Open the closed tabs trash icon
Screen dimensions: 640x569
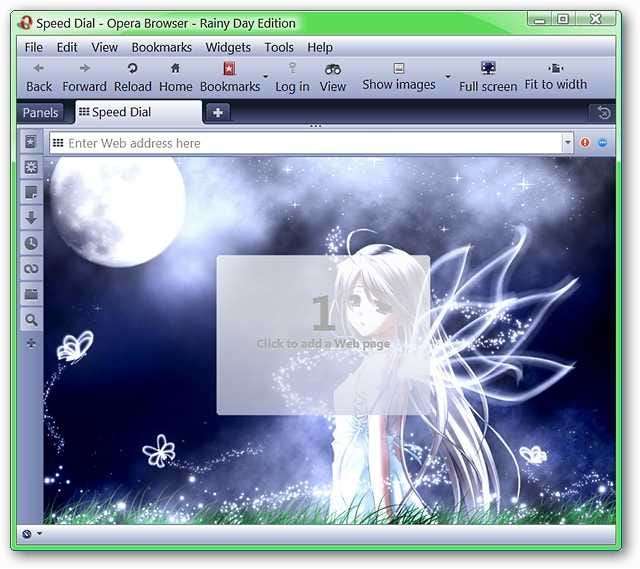(603, 112)
